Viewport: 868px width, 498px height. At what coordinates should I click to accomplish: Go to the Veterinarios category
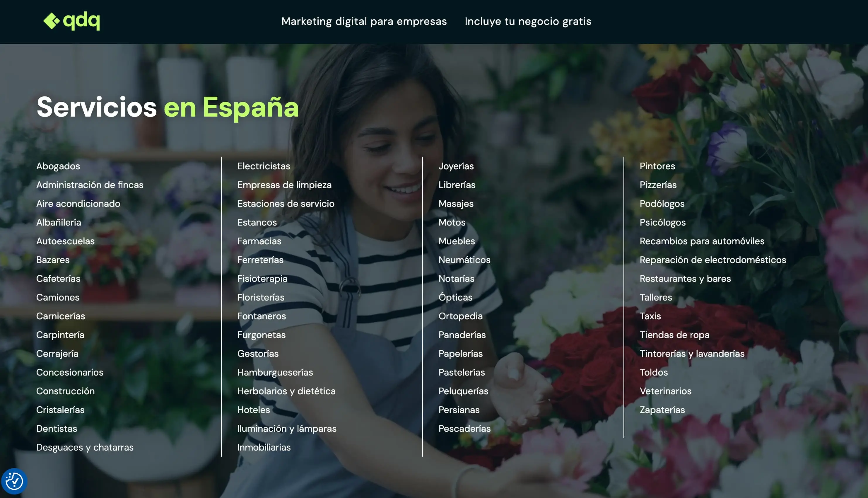[666, 391]
